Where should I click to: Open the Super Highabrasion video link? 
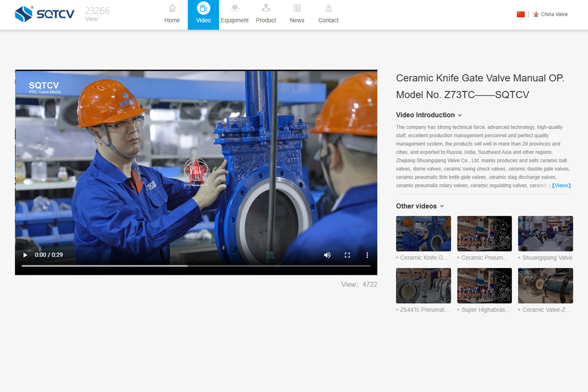(486, 310)
